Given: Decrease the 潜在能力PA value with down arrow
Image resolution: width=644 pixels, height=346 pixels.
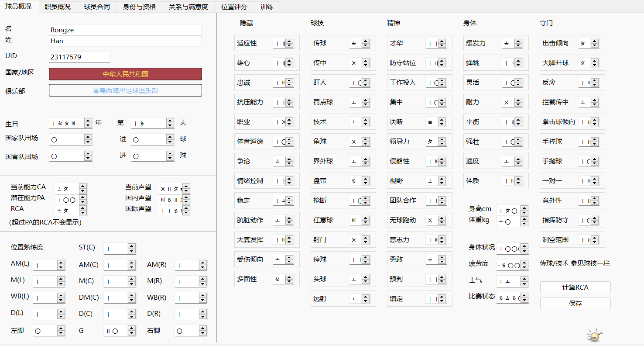Looking at the screenshot, I should click(83, 202).
